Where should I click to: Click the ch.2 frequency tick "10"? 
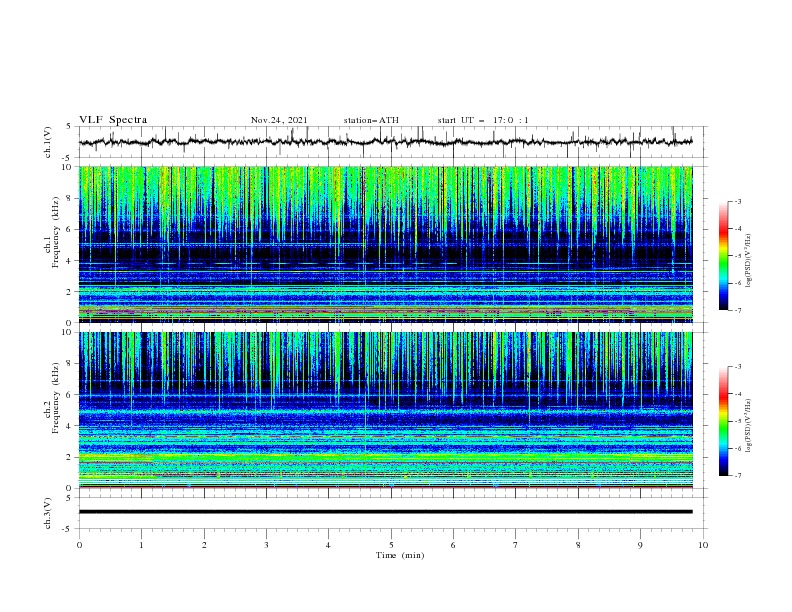[x=68, y=332]
